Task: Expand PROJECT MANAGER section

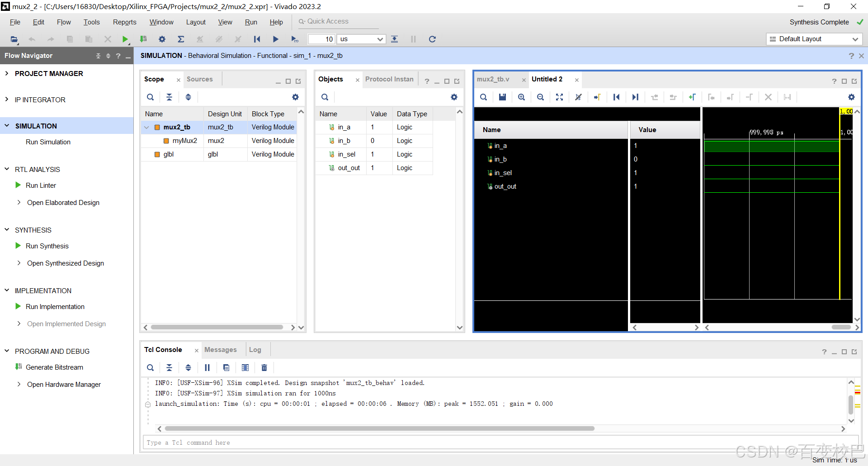Action: [x=7, y=73]
